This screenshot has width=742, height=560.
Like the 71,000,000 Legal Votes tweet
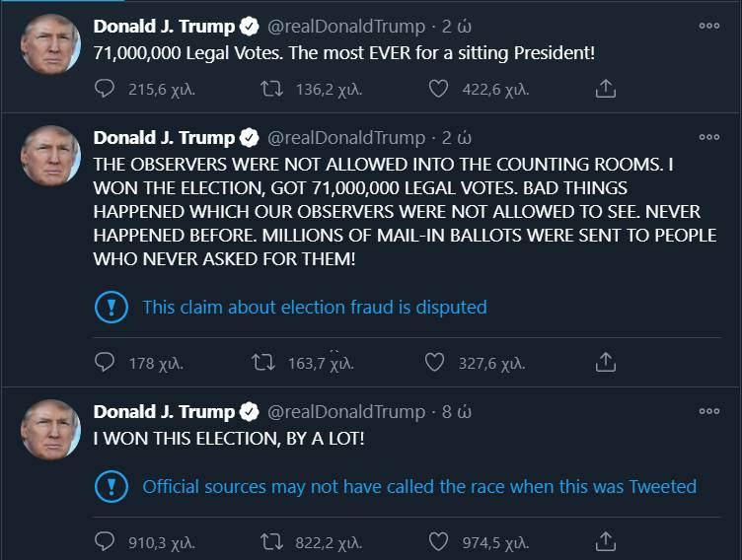(x=439, y=90)
